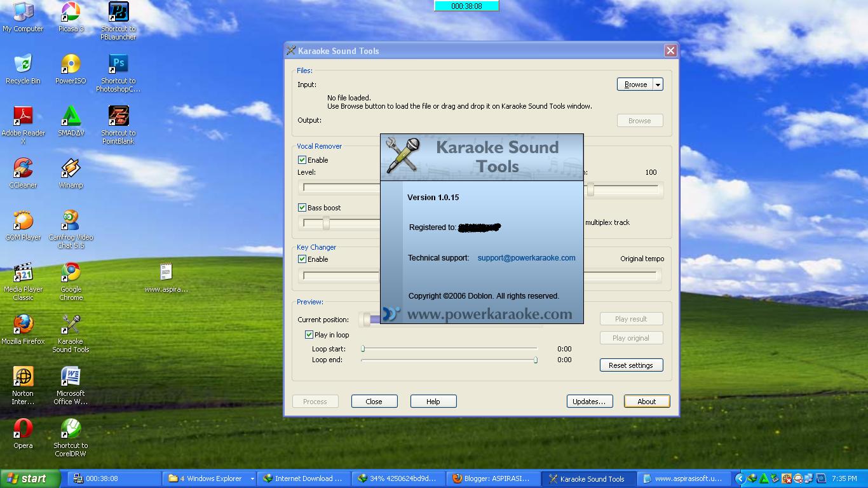Open www.aspira text file on desktop

[166, 278]
